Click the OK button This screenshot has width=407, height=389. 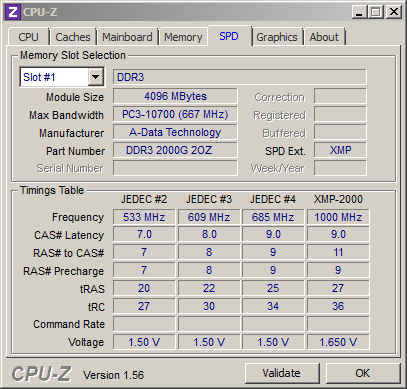362,373
